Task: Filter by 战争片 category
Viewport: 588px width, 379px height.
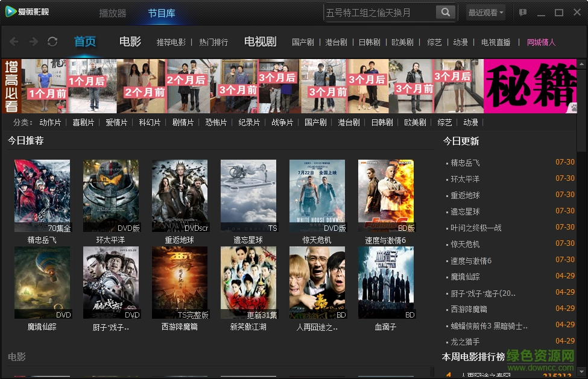Action: [x=282, y=122]
